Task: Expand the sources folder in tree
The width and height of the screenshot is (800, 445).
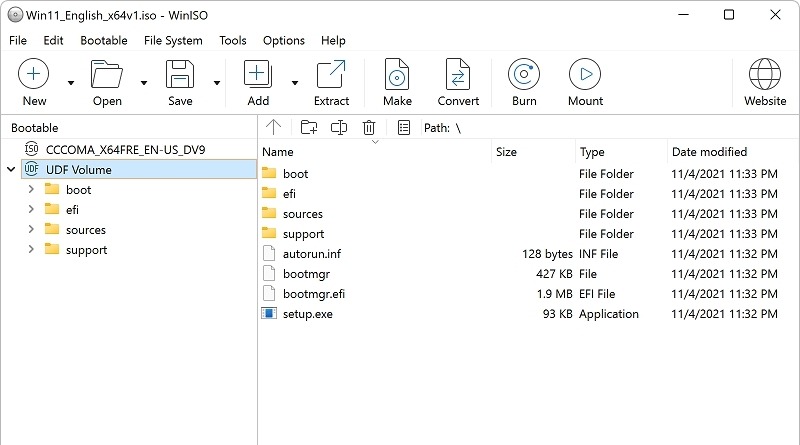Action: point(31,229)
